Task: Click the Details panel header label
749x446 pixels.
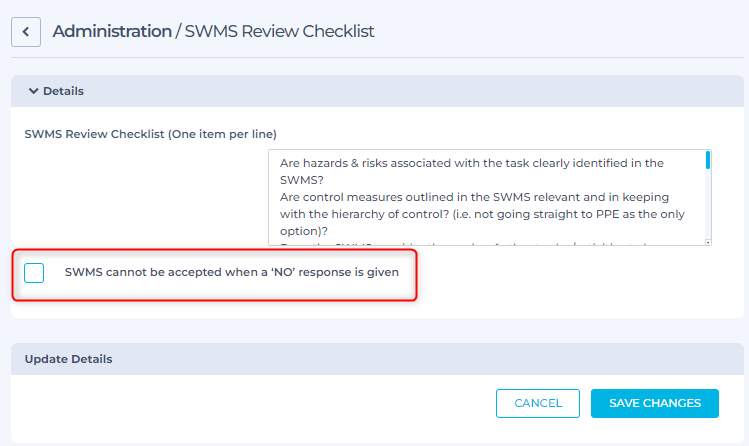Action: pos(63,91)
